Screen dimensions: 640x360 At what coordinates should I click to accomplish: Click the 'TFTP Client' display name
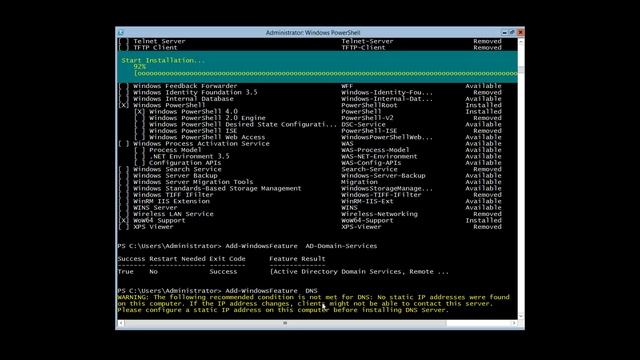[x=155, y=48]
